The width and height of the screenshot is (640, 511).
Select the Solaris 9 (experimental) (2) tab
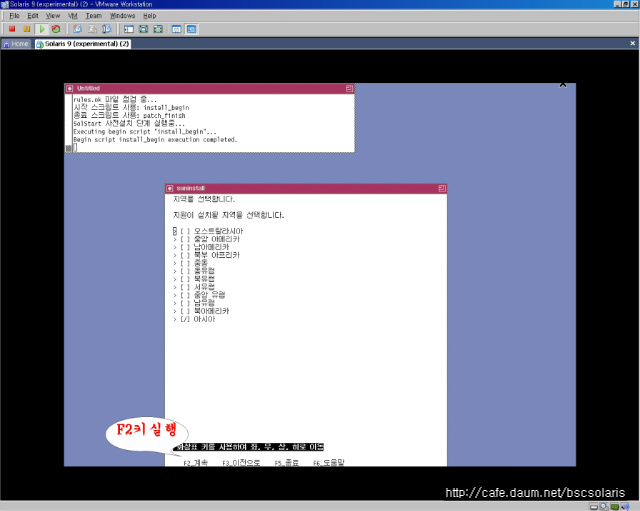[x=83, y=44]
